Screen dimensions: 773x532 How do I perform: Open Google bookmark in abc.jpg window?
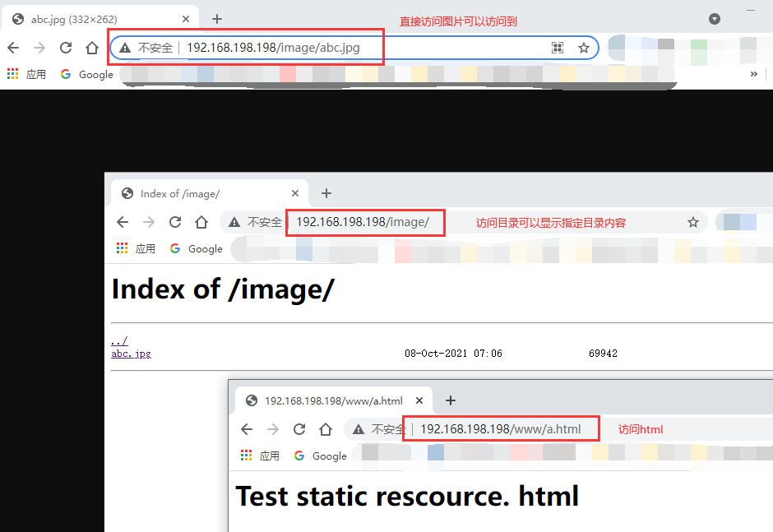(87, 75)
